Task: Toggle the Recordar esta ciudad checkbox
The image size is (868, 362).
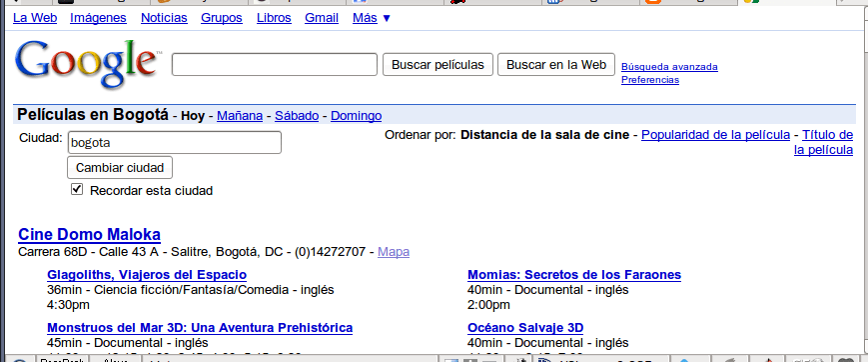Action: (77, 190)
